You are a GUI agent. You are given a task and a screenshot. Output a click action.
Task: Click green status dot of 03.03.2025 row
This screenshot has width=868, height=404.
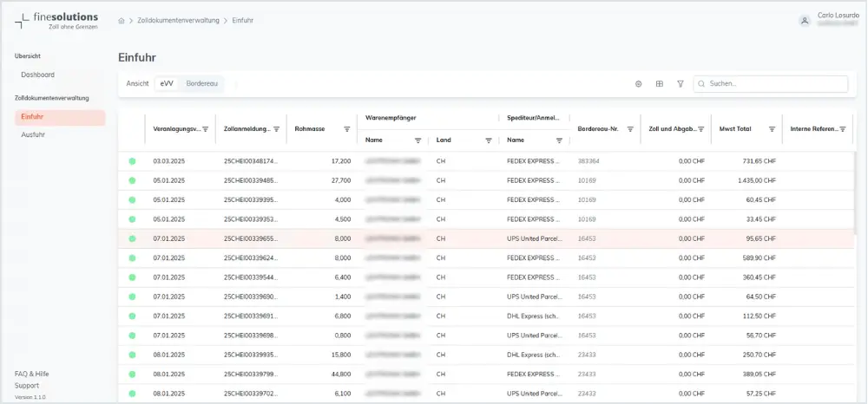tap(132, 161)
